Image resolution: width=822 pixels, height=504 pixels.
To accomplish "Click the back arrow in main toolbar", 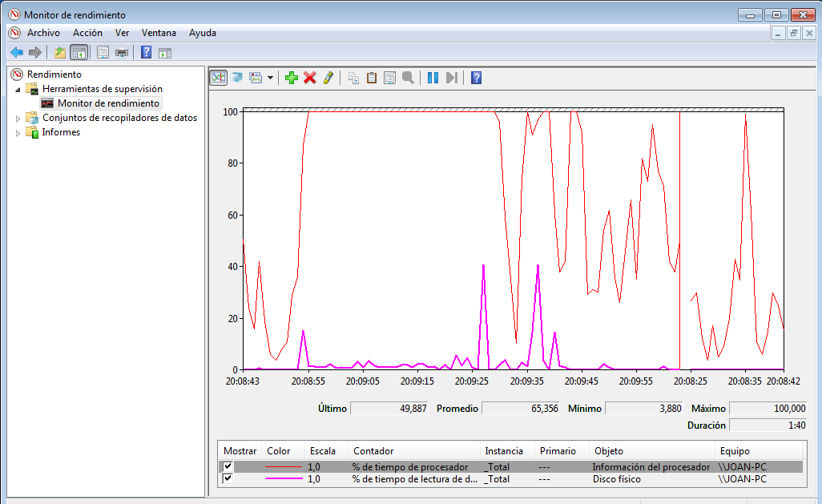I will [x=16, y=53].
